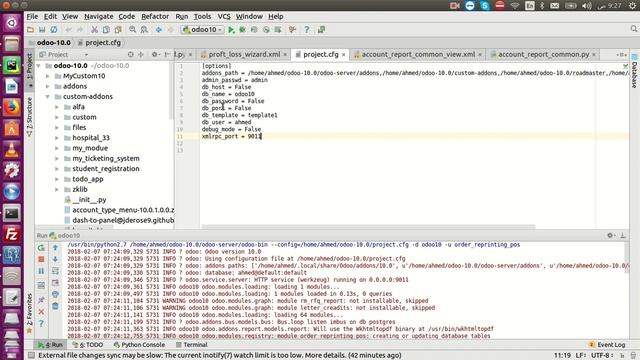Click the Run panel help question mark
The width and height of the screenshot is (640, 360).
coord(41,324)
